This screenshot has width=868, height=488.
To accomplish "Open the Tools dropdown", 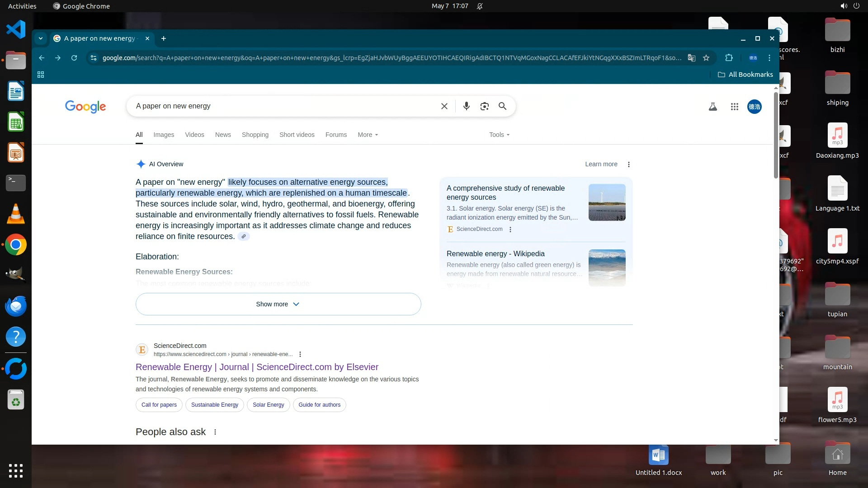I will (499, 135).
